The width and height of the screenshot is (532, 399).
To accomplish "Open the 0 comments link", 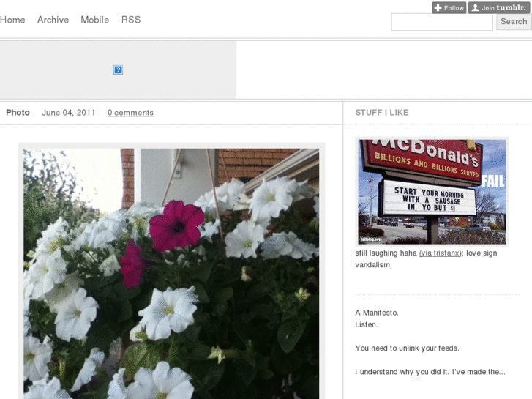I will click(x=131, y=113).
